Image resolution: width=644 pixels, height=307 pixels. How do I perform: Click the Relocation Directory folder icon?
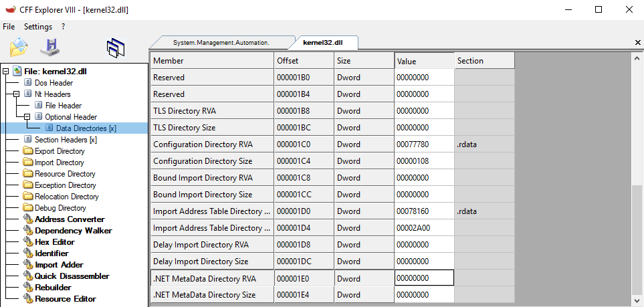(x=28, y=197)
